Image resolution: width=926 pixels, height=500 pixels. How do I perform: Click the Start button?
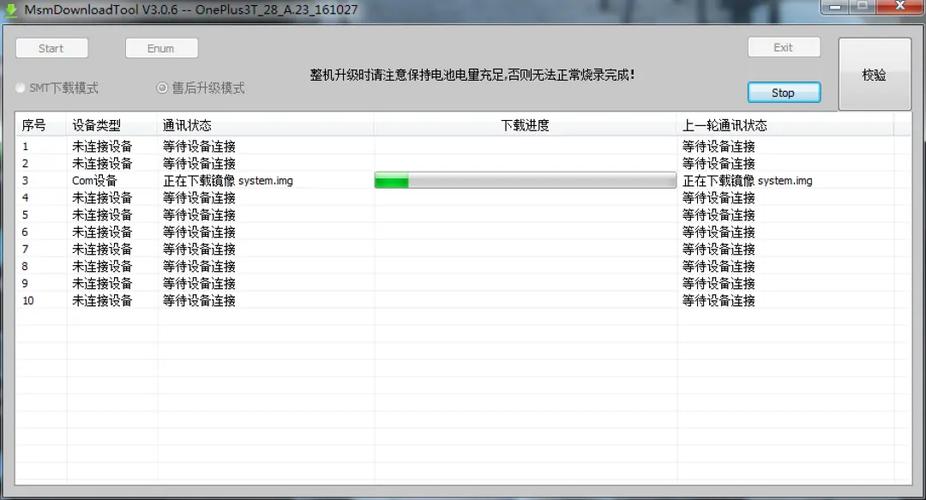click(x=51, y=48)
